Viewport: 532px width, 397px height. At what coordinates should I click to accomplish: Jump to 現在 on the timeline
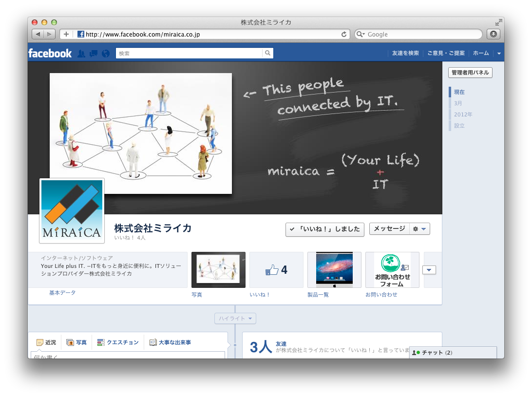click(x=459, y=92)
